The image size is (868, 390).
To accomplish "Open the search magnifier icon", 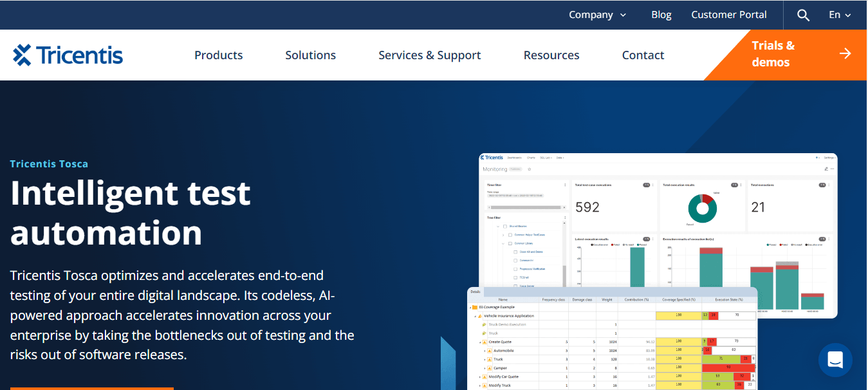I will click(x=803, y=15).
